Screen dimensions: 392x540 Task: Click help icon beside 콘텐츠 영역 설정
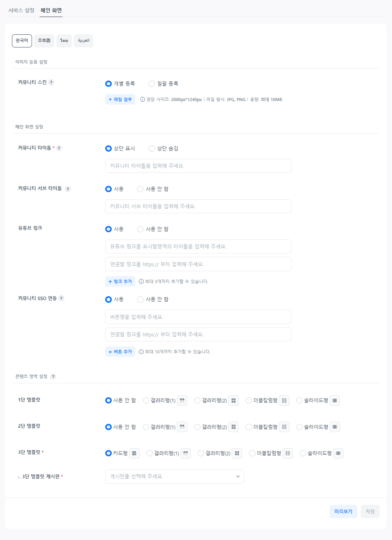click(53, 376)
